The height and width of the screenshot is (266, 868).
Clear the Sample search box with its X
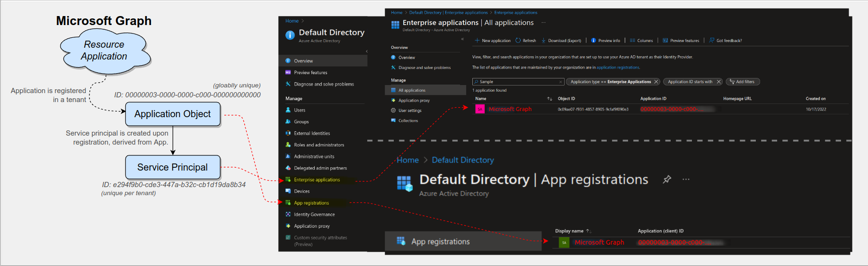561,82
